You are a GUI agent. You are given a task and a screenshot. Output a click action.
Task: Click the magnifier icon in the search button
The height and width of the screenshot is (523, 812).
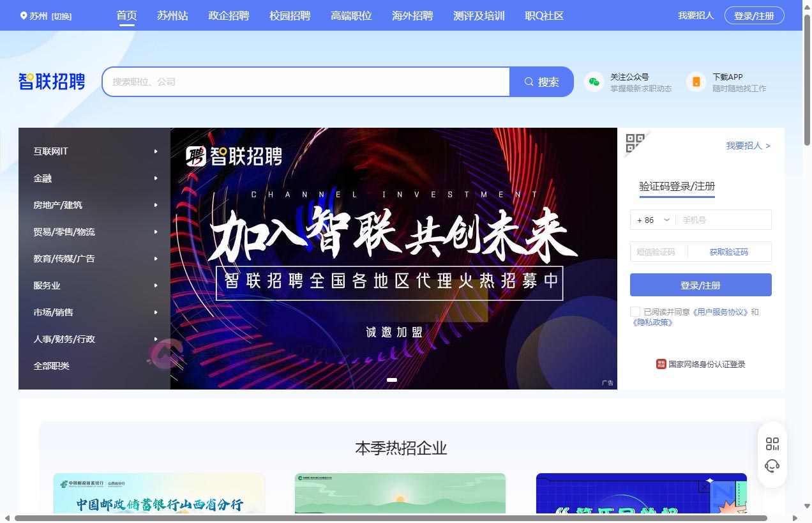[x=529, y=82]
